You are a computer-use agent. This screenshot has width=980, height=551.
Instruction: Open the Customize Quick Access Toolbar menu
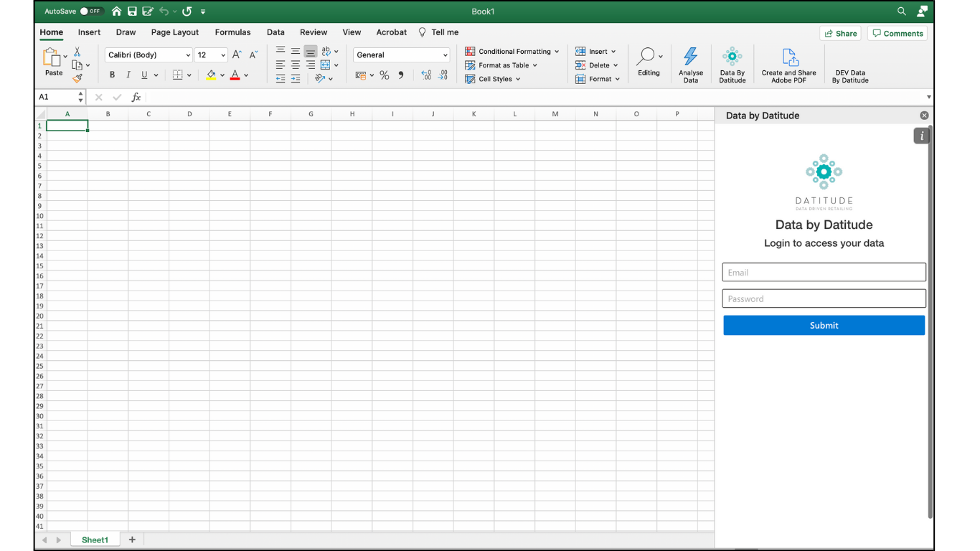(x=203, y=11)
